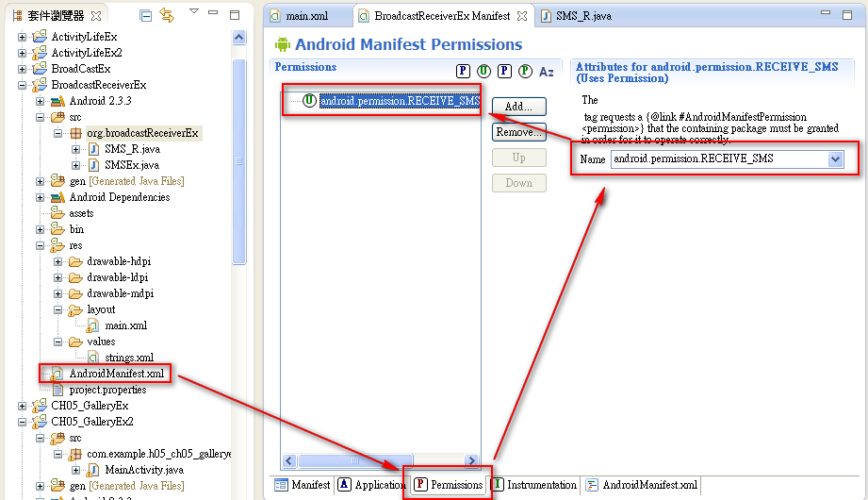The width and height of the screenshot is (868, 500).
Task: Switch to the SMS_R.java editor tab
Action: point(583,16)
